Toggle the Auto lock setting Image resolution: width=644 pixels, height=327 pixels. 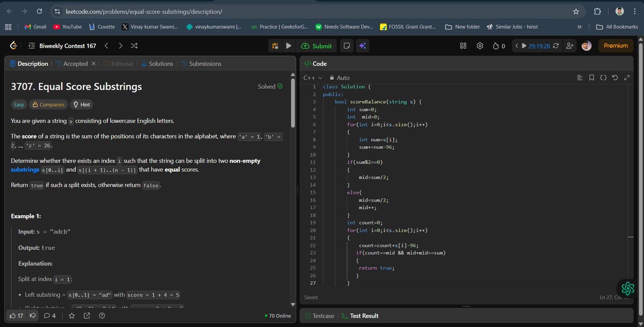click(x=339, y=78)
